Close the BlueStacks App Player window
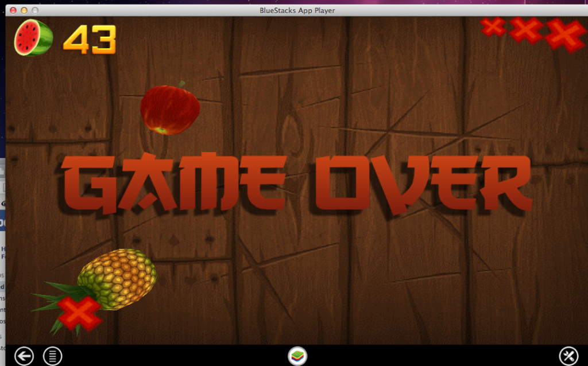The image size is (588, 366). click(13, 10)
